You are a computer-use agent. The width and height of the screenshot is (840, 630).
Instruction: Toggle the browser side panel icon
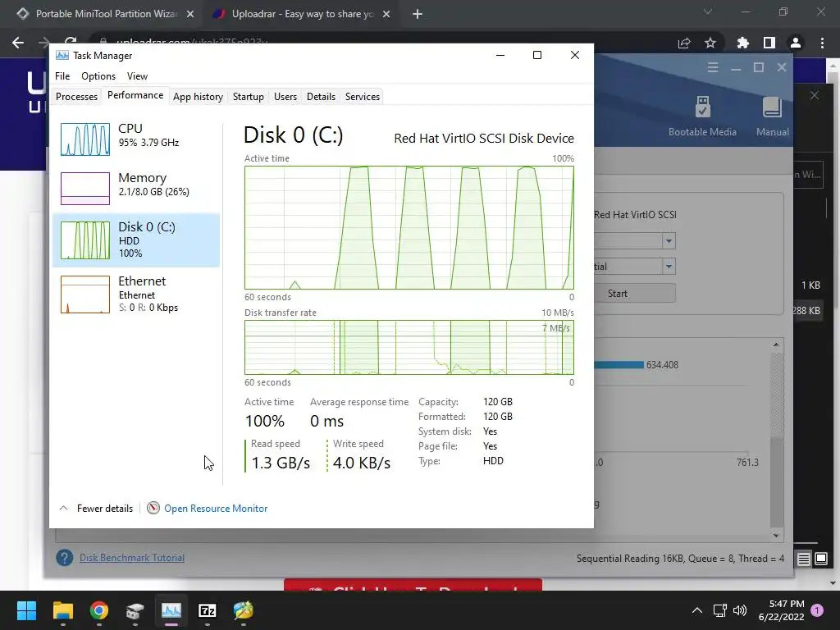point(769,43)
